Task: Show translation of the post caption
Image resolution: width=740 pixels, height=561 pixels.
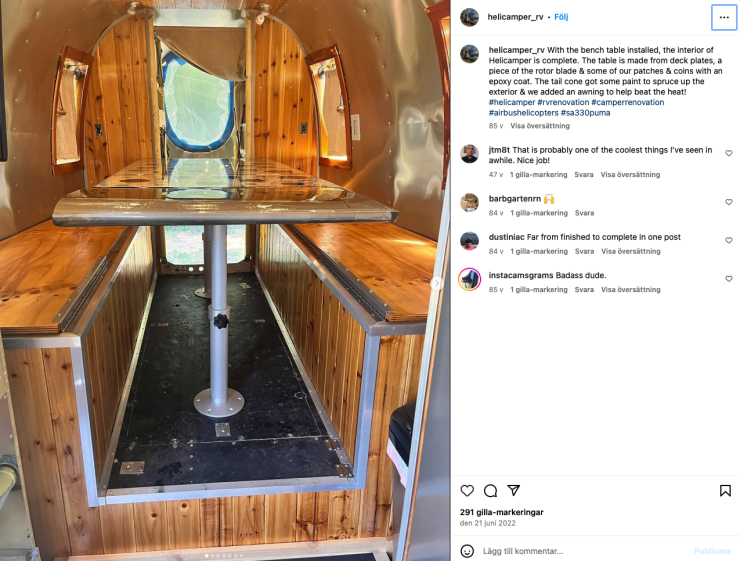Action: point(540,126)
